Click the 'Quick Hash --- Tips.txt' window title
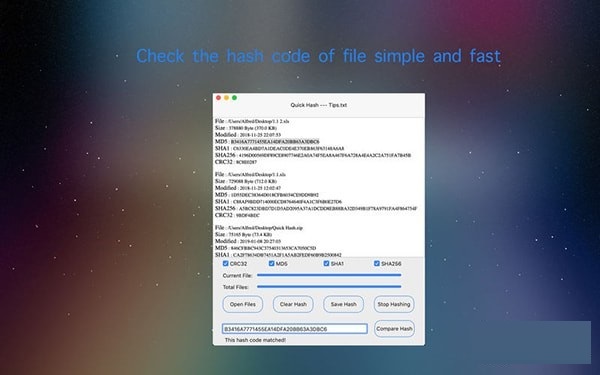Viewport: 600px width, 375px height. click(x=319, y=105)
